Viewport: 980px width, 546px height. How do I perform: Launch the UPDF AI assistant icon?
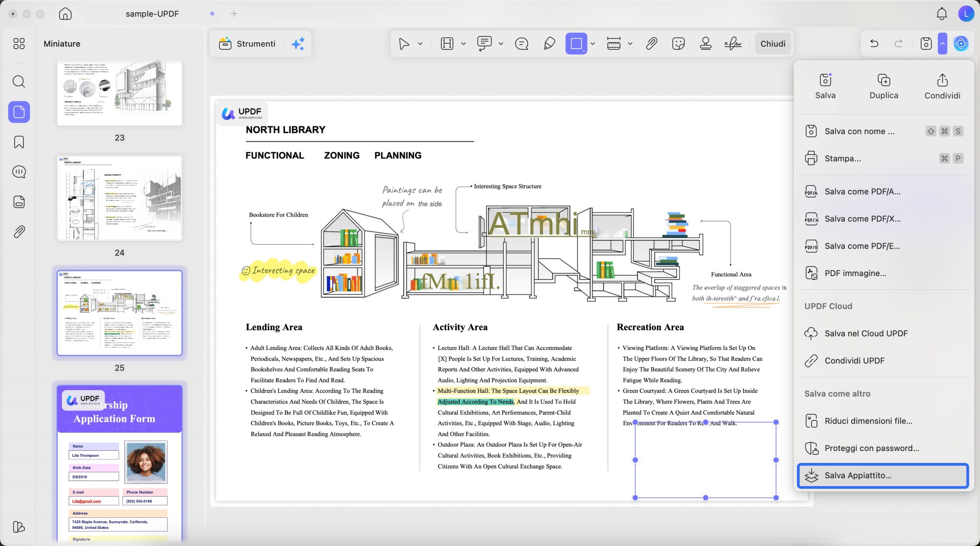pos(961,44)
